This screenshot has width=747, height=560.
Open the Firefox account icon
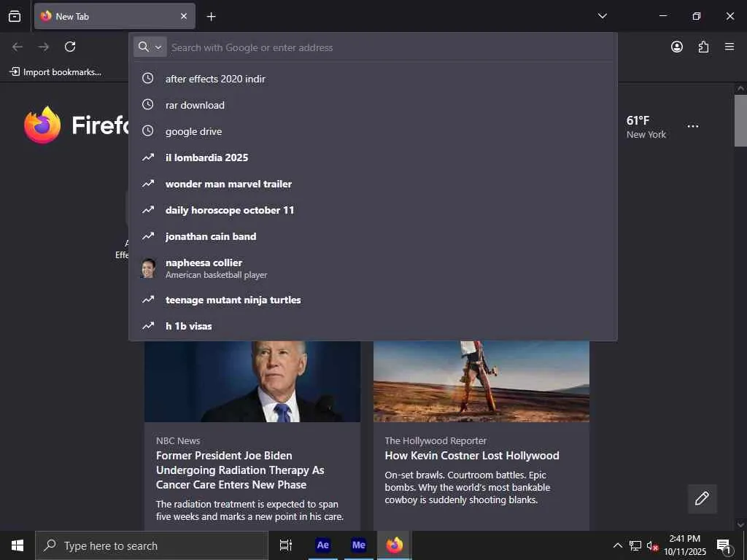(x=676, y=47)
